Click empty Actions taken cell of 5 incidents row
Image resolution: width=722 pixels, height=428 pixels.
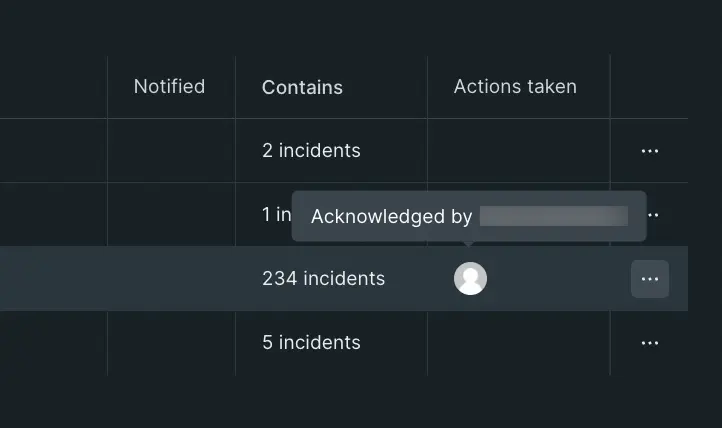click(519, 343)
